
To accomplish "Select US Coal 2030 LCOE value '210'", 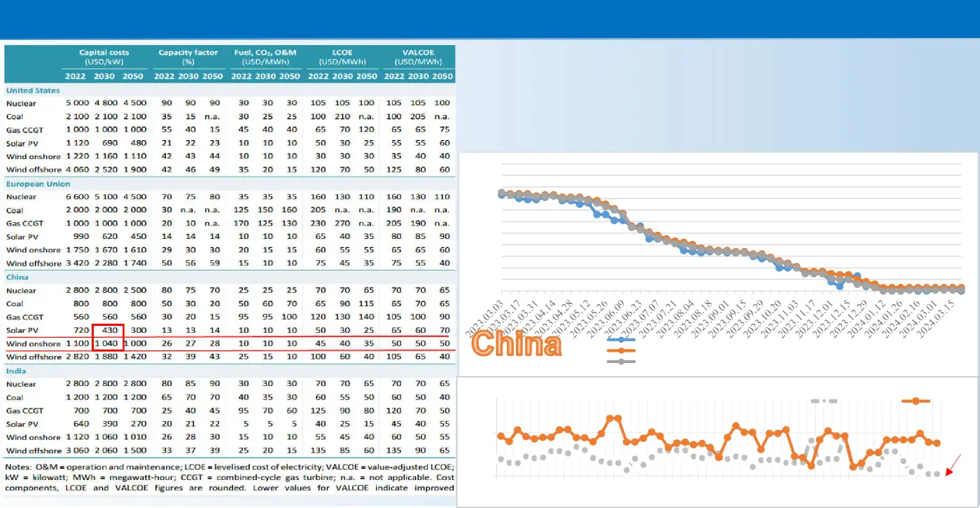I will pyautogui.click(x=342, y=117).
